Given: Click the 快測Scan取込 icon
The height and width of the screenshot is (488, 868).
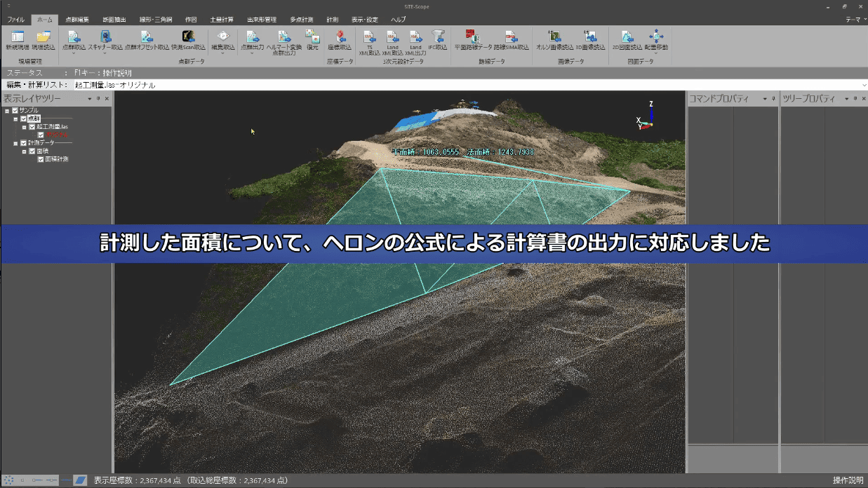Looking at the screenshot, I should coord(188,36).
